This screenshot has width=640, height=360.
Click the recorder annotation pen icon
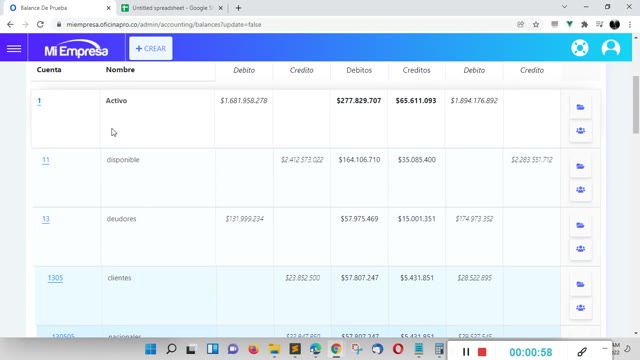[x=582, y=352]
